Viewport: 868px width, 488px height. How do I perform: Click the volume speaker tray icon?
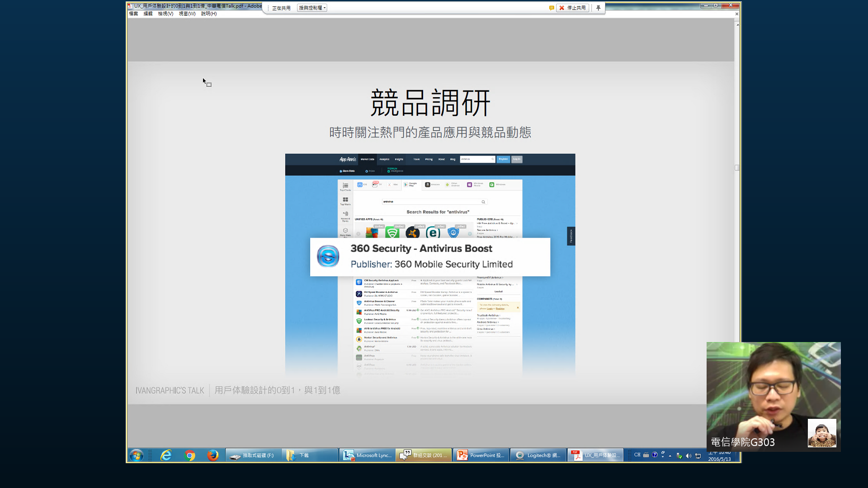click(689, 455)
